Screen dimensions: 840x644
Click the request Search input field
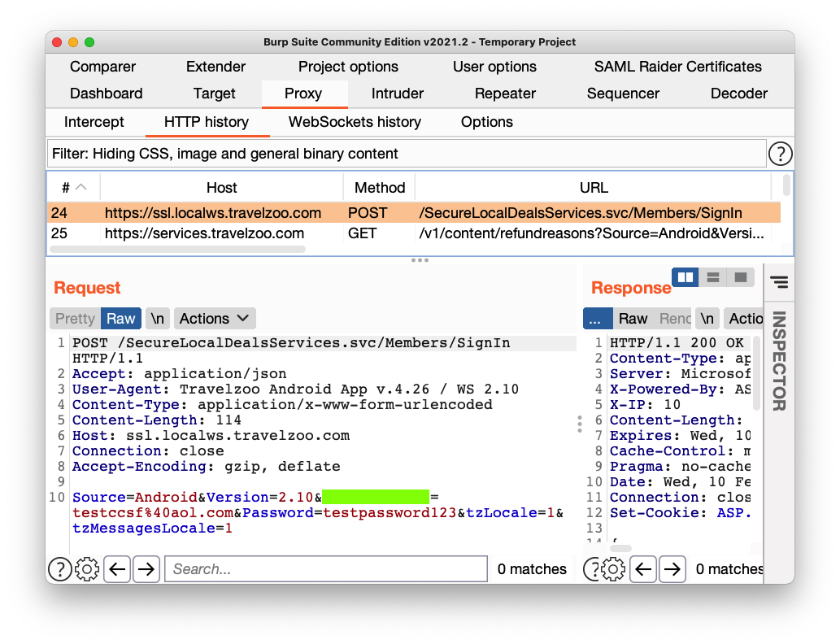pos(326,569)
